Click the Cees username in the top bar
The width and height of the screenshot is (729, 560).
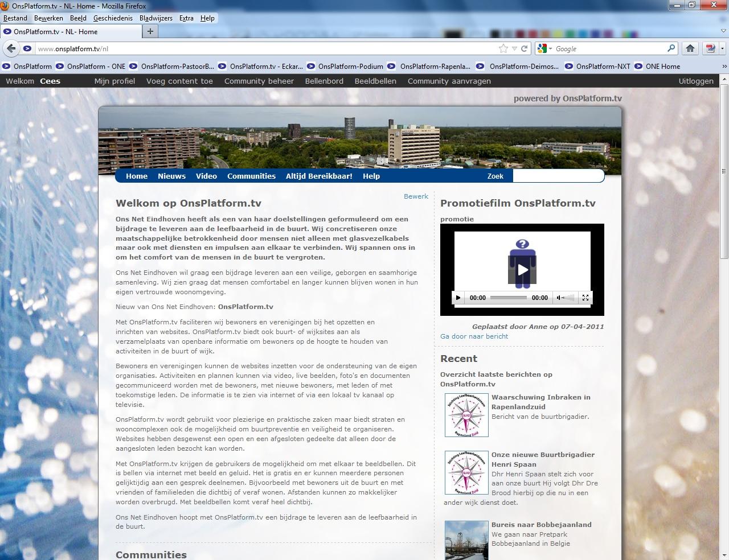click(x=50, y=81)
